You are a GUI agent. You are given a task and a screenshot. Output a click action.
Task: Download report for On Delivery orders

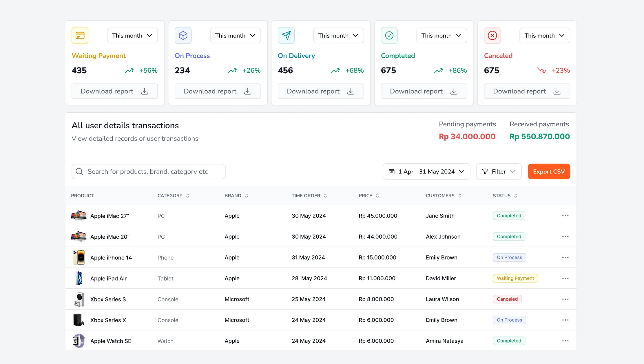[320, 91]
